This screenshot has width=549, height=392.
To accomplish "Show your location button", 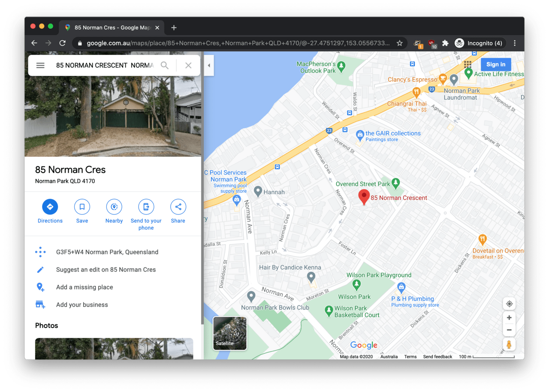I will 509,304.
